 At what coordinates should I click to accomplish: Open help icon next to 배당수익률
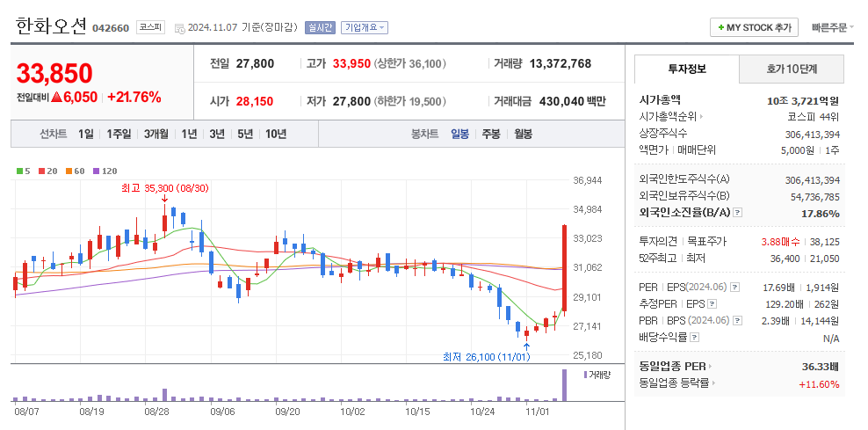pyautogui.click(x=695, y=337)
